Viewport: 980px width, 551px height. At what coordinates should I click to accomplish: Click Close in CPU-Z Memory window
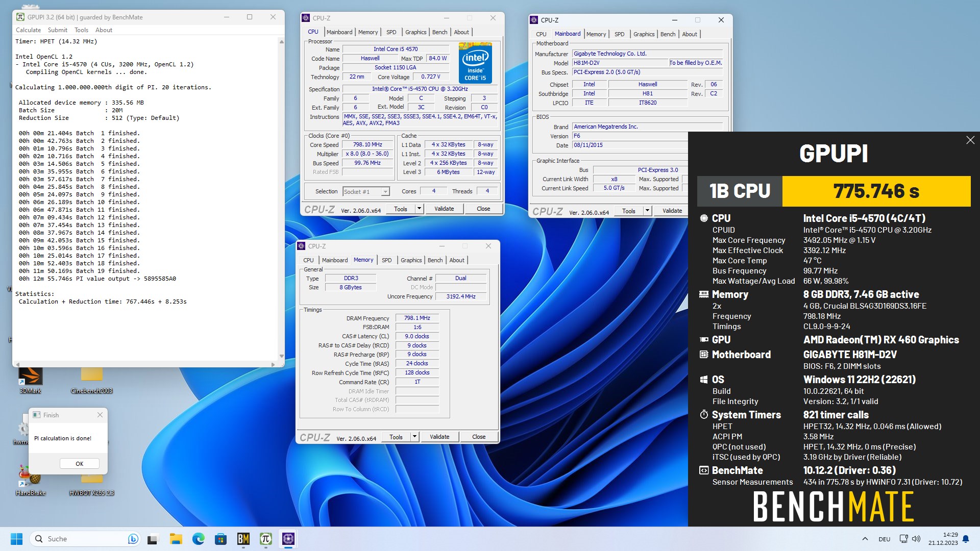pos(479,437)
